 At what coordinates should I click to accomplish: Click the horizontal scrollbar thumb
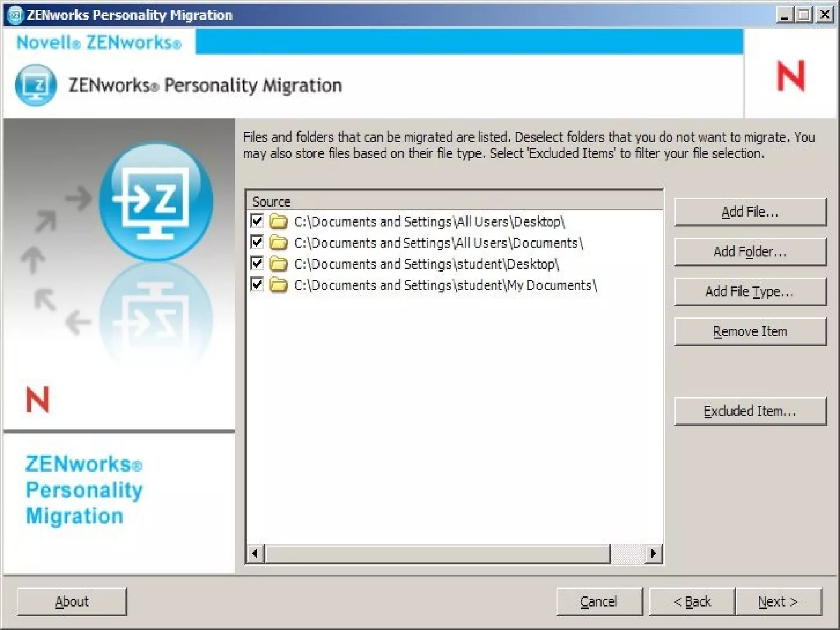click(x=437, y=554)
